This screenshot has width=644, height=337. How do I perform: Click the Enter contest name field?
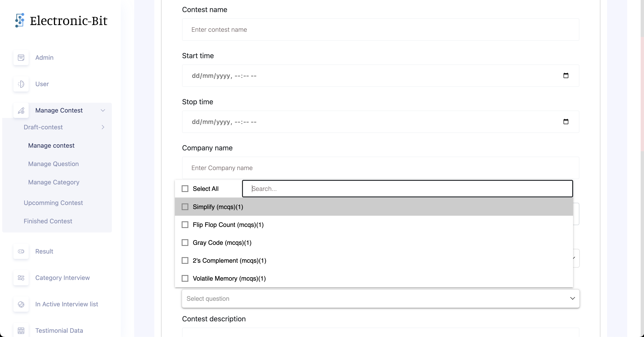coord(380,30)
